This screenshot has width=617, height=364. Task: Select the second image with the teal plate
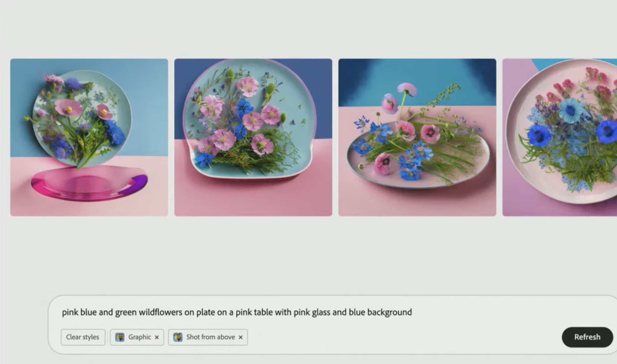(x=253, y=137)
